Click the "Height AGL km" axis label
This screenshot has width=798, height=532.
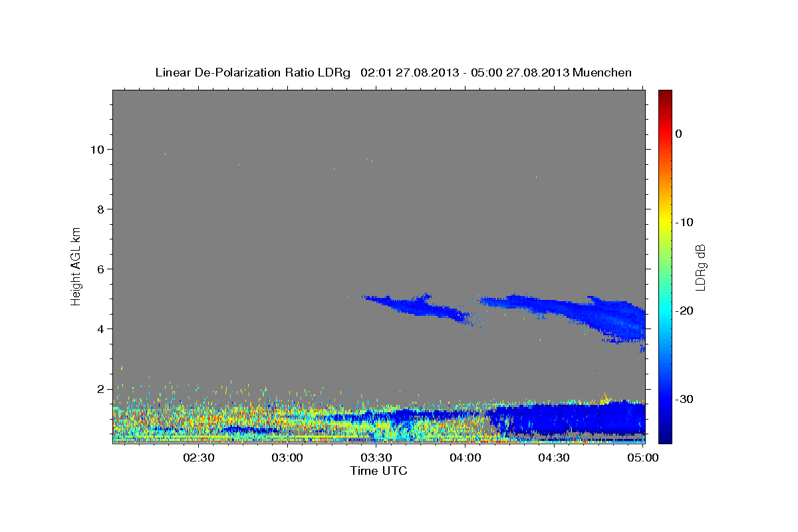click(x=76, y=266)
